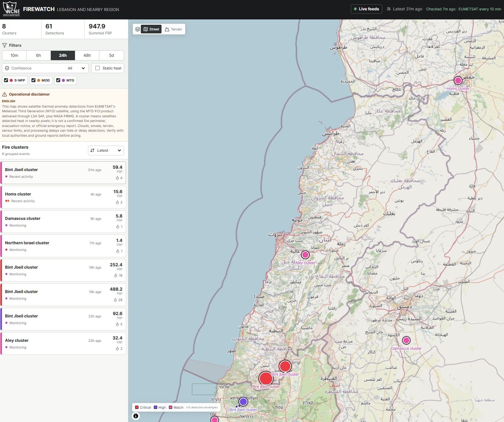The width and height of the screenshot is (504, 422).
Task: Click the purple High legend swatch
Action: [x=156, y=408]
